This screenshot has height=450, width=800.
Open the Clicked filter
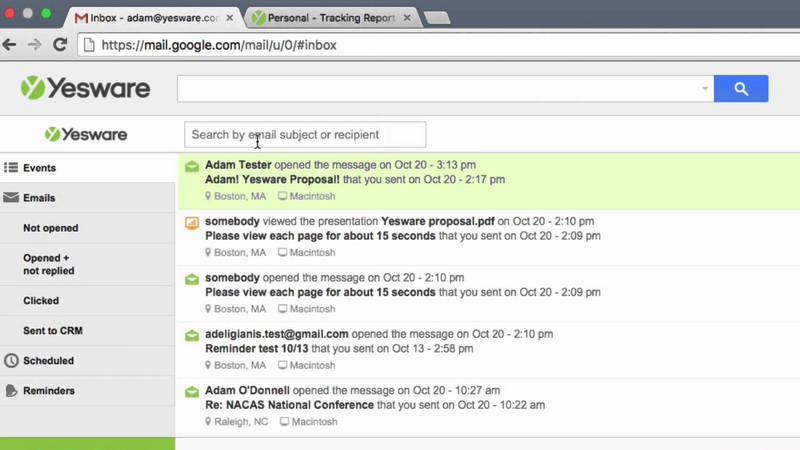(87, 301)
